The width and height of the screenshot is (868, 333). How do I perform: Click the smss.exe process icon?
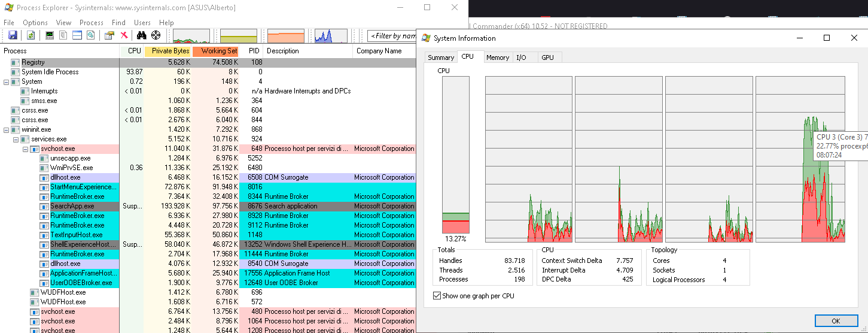26,101
